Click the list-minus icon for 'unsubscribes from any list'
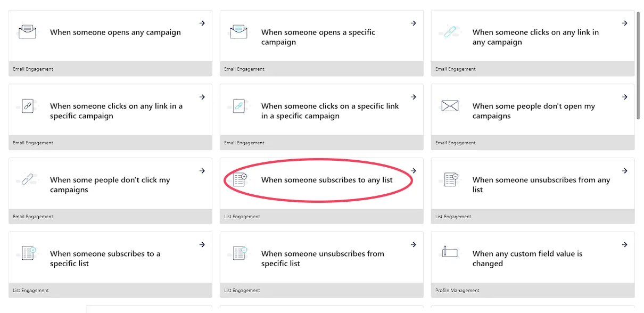644x313 pixels. click(x=451, y=179)
